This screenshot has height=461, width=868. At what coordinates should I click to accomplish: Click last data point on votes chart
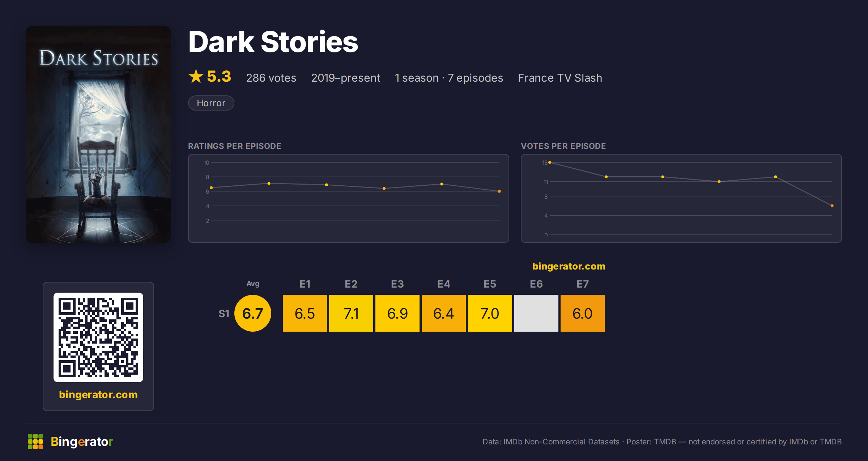click(x=832, y=206)
